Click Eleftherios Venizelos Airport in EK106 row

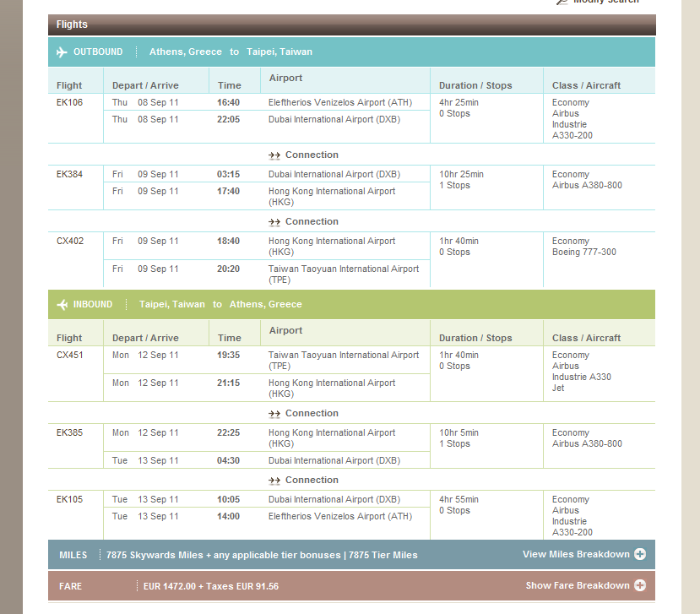[x=340, y=102]
